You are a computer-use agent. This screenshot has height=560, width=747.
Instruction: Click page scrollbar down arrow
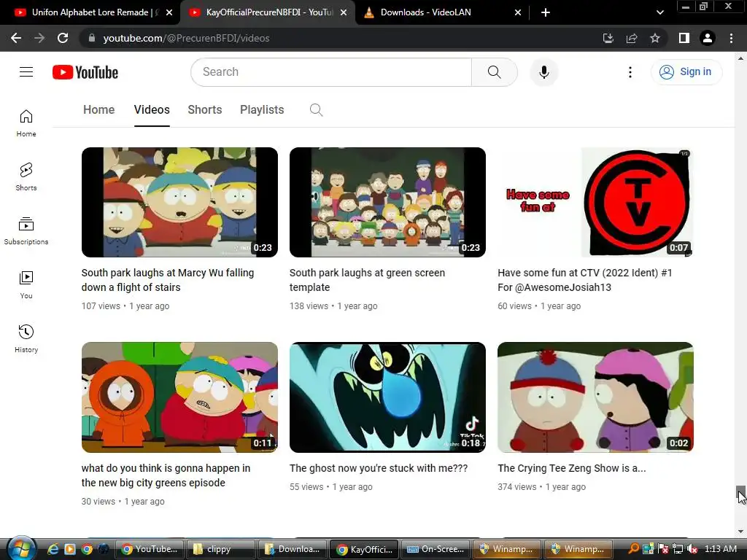point(741,532)
